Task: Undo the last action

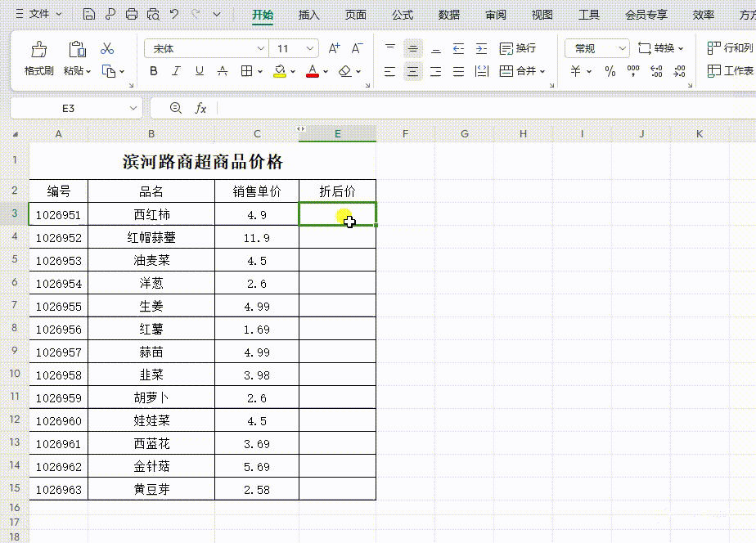Action: [x=174, y=15]
